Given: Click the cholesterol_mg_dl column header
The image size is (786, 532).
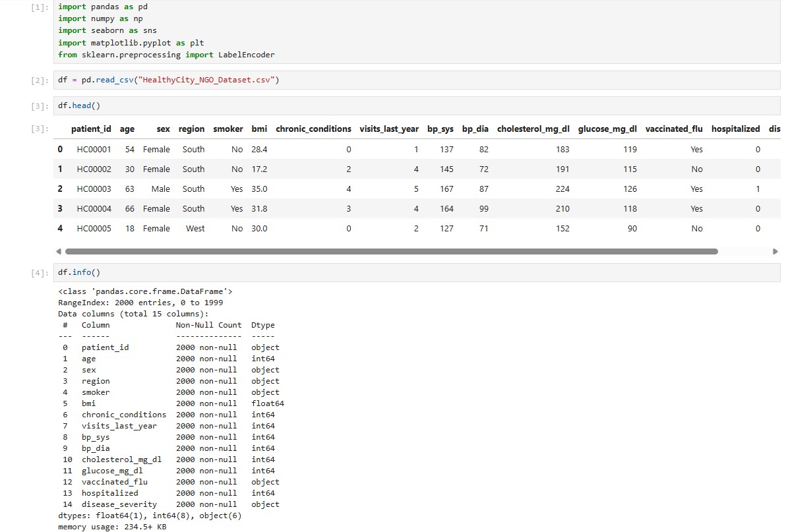Looking at the screenshot, I should [x=533, y=129].
